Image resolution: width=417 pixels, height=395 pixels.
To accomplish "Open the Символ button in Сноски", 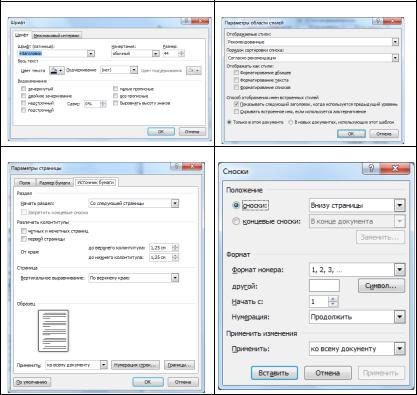I will click(382, 286).
